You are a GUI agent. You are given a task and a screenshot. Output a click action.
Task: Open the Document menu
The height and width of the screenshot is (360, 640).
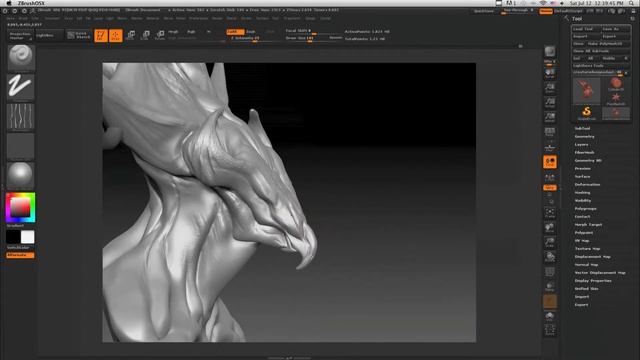(x=52, y=18)
